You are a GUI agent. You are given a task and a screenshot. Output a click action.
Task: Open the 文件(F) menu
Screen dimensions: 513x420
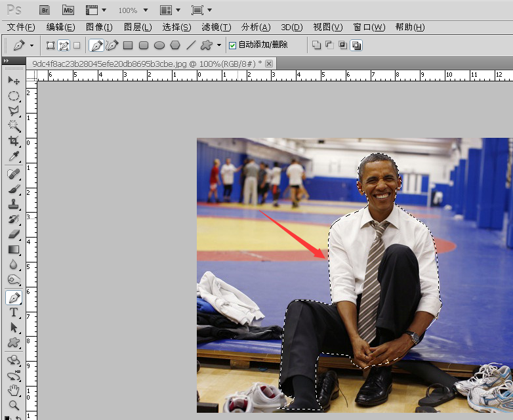pyautogui.click(x=21, y=27)
